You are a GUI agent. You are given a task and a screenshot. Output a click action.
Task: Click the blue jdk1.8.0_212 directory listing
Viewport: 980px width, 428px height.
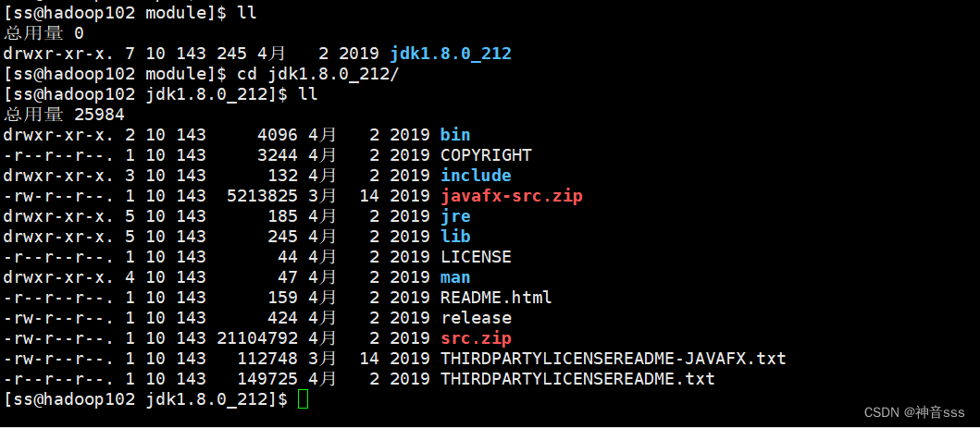coord(451,54)
